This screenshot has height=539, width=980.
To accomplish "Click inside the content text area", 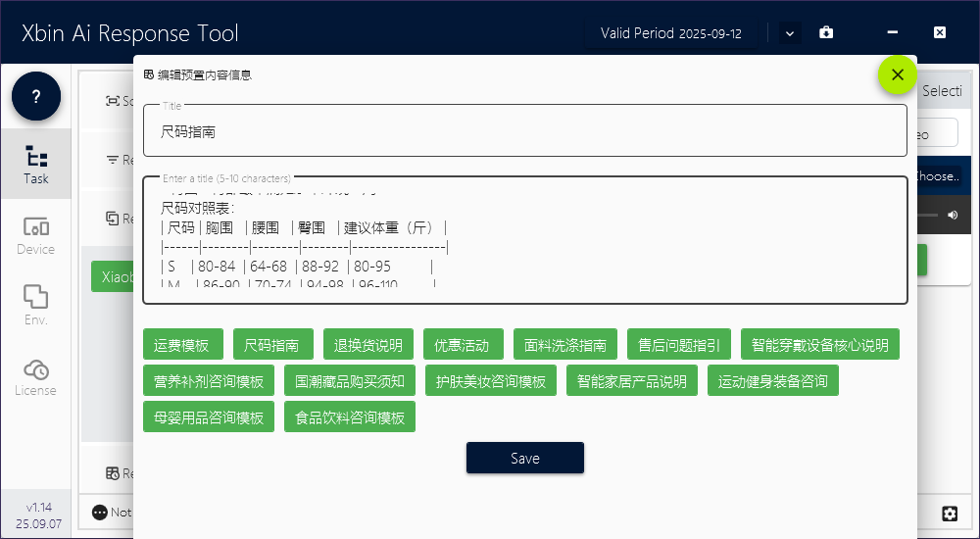I will (x=525, y=240).
